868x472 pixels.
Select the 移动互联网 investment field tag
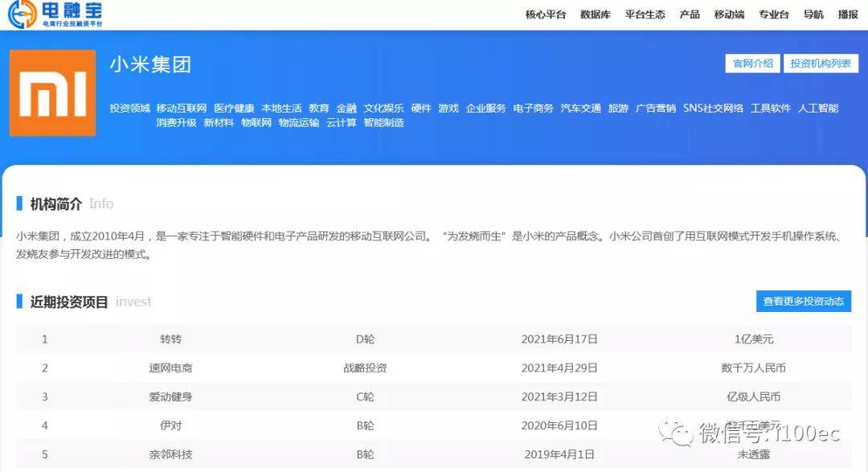182,108
